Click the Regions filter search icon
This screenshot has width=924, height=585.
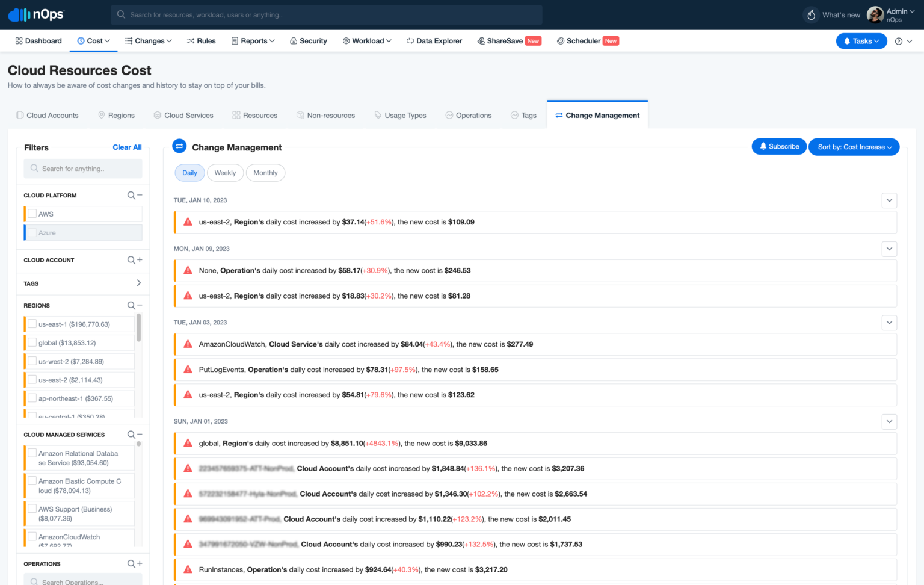click(131, 306)
